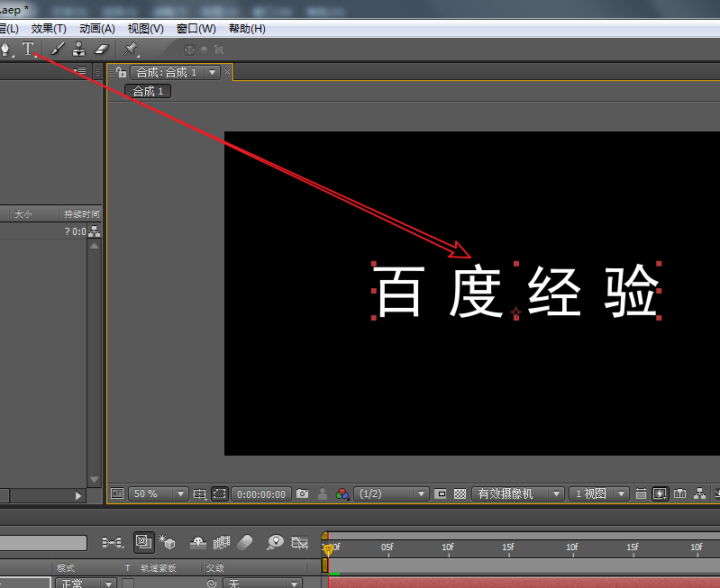The height and width of the screenshot is (588, 720).
Task: Select the Clone Stamp tool
Action: 79,49
